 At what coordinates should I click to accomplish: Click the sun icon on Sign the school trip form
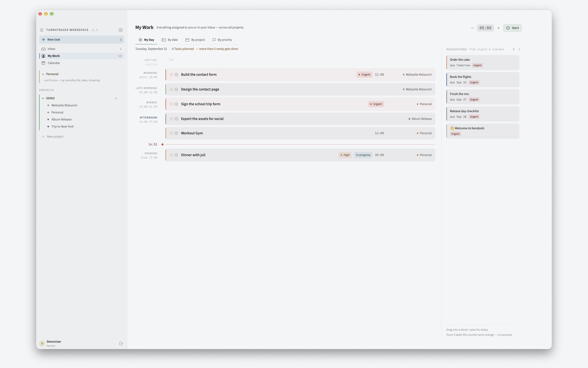171,104
